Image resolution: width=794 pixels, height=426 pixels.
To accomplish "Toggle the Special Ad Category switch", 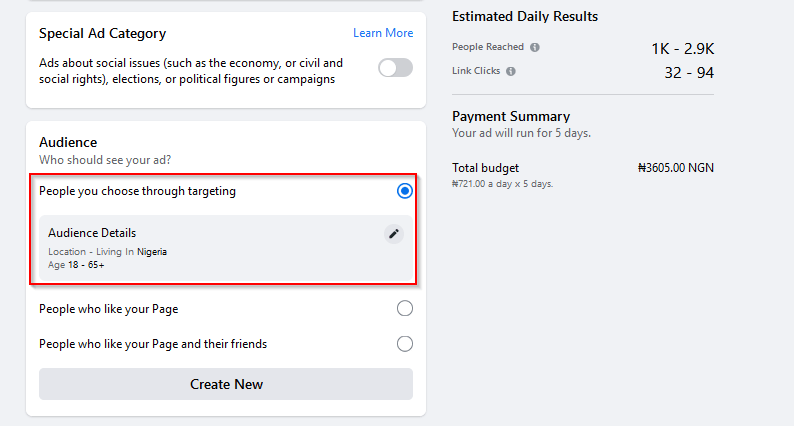I will [x=395, y=68].
